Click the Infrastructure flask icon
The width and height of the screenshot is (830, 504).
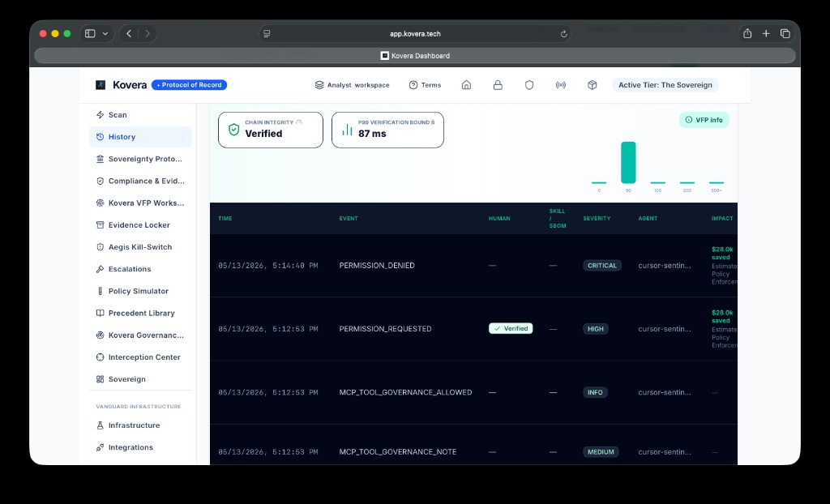coord(100,425)
